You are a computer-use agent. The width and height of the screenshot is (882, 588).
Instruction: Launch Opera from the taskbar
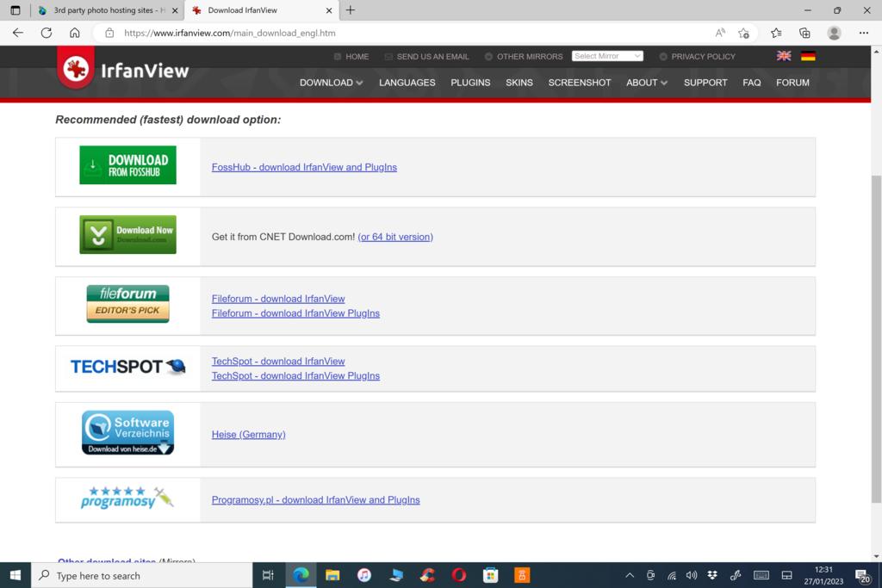click(x=458, y=575)
